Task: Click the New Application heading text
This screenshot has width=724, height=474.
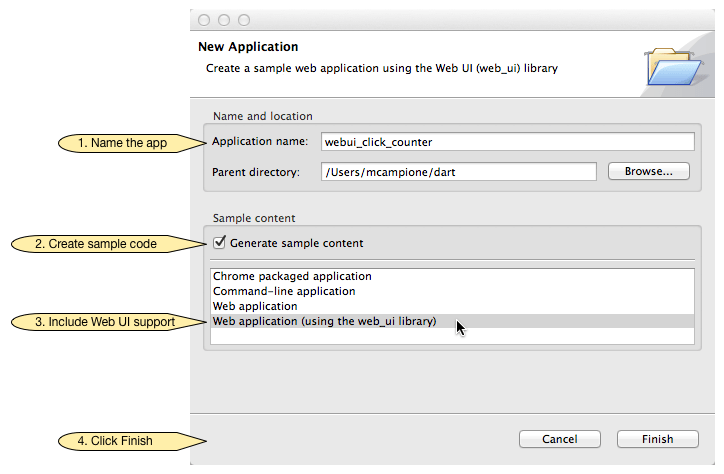Action: click(x=248, y=47)
